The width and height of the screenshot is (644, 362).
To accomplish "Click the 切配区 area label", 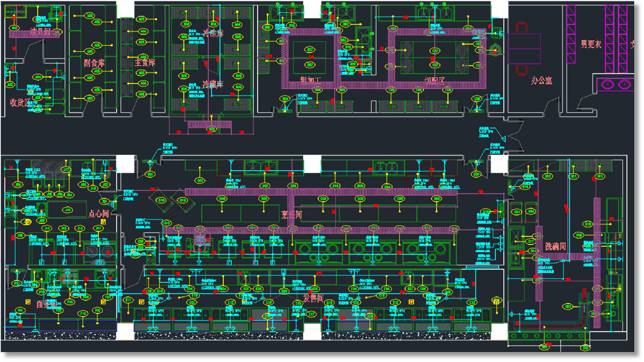I will point(435,80).
